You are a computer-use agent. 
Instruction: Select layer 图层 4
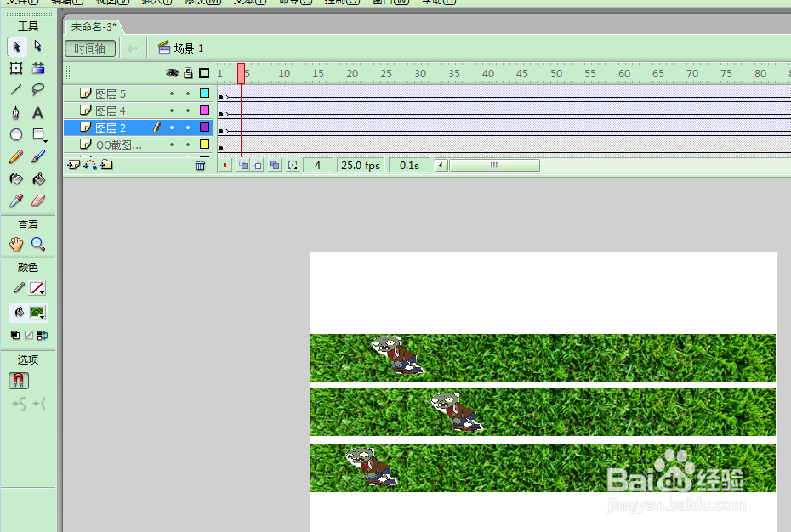111,111
